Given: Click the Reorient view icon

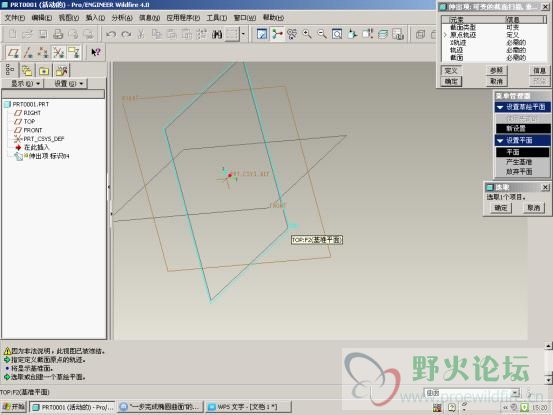Looking at the screenshot, I should click(352, 34).
